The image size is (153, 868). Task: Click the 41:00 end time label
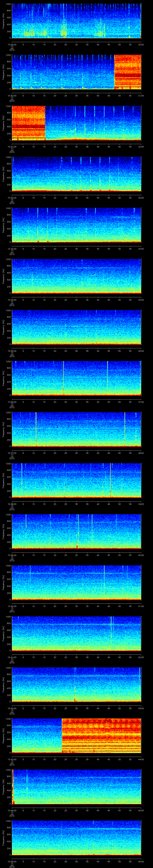(x=141, y=606)
